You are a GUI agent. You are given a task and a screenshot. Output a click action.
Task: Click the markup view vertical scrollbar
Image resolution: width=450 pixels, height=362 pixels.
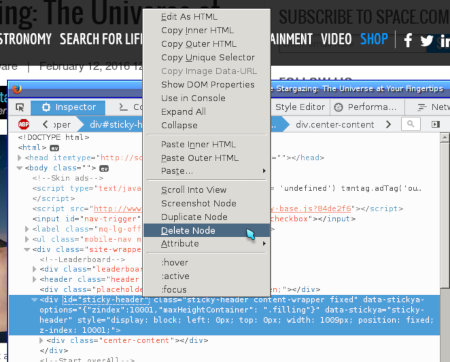coord(444,215)
